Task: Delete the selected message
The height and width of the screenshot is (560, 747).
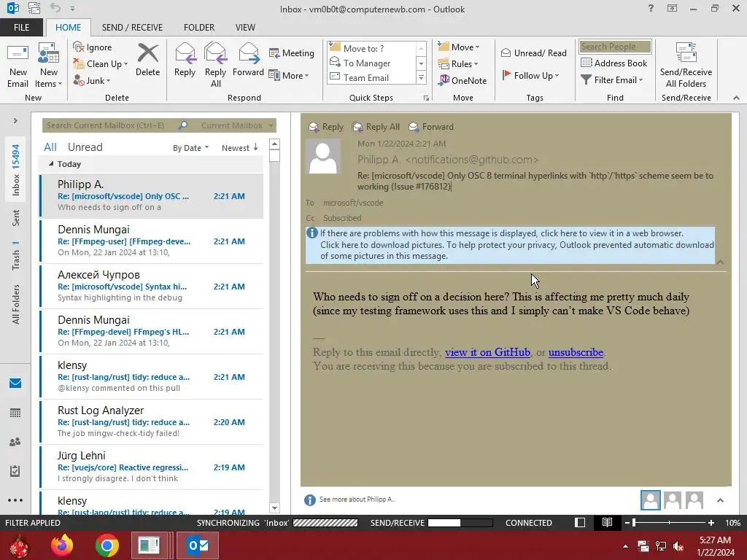Action: point(147,61)
